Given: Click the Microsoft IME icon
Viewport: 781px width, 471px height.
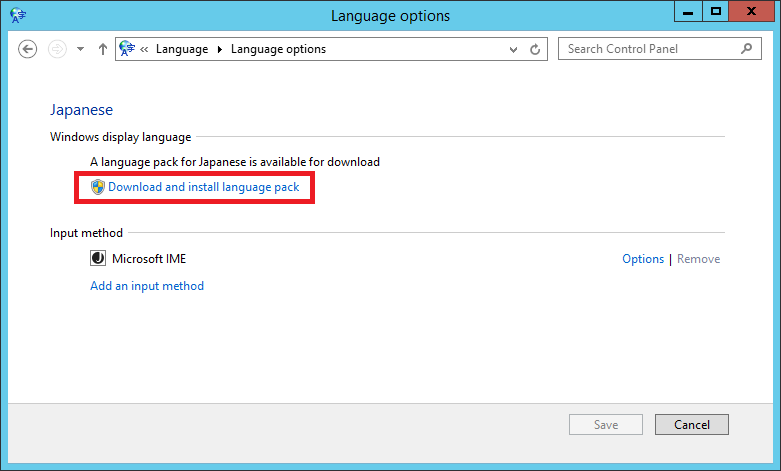Looking at the screenshot, I should click(98, 258).
